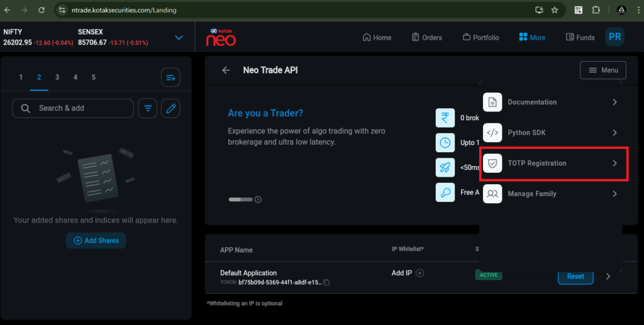Open the browser extensions puzzle icon
The height and width of the screenshot is (325, 644).
pyautogui.click(x=596, y=10)
